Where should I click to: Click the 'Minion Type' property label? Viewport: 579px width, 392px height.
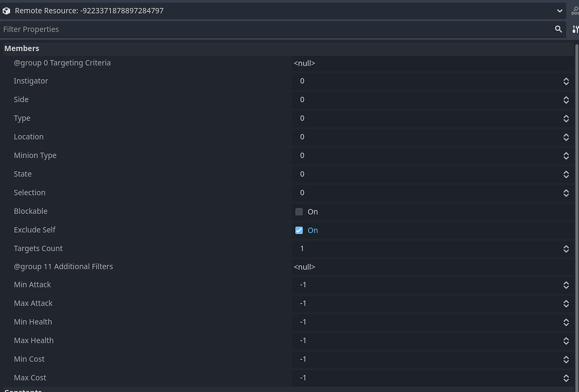(35, 155)
